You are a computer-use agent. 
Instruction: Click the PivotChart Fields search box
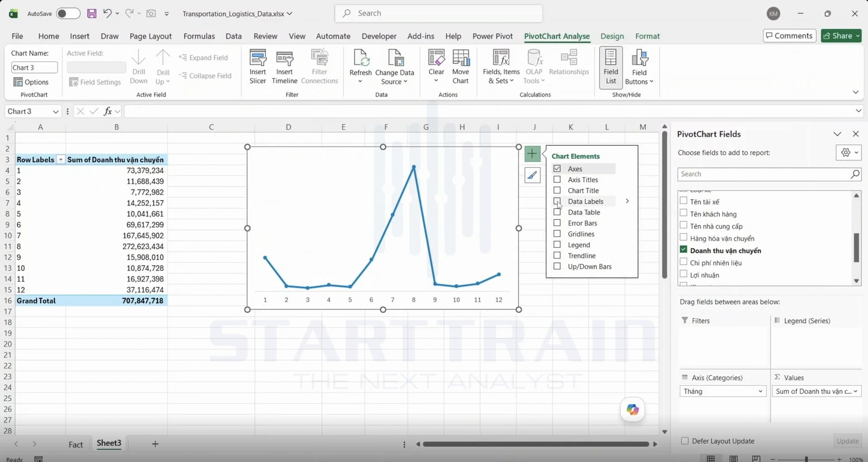coord(769,174)
